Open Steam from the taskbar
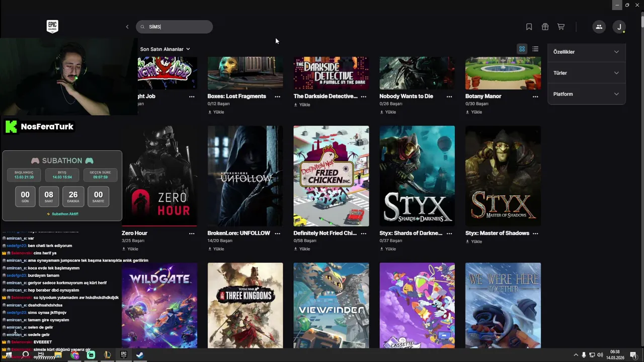The height and width of the screenshot is (362, 644). click(x=140, y=355)
